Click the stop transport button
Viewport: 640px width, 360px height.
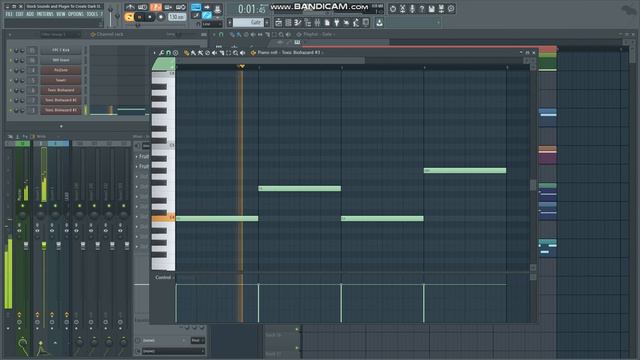point(150,17)
